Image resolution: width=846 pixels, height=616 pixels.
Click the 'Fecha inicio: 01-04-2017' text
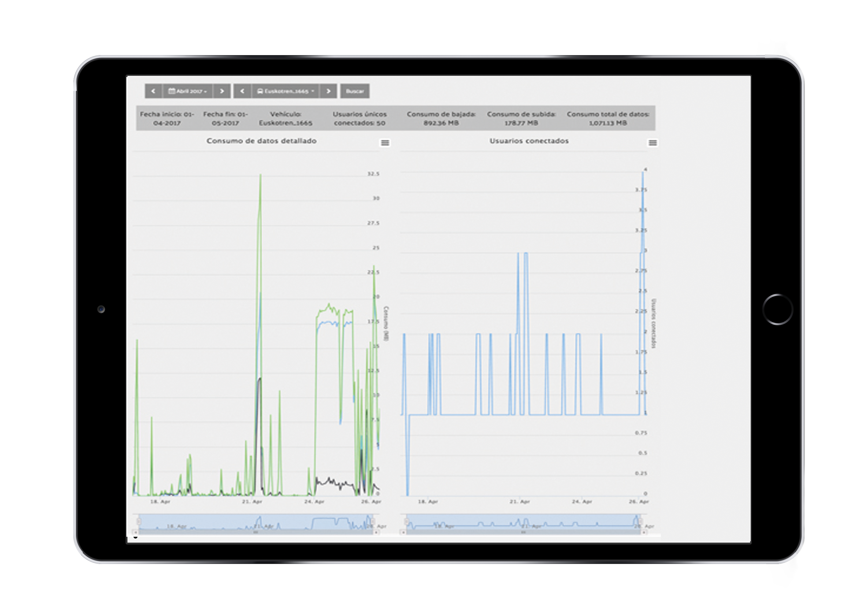point(167,119)
